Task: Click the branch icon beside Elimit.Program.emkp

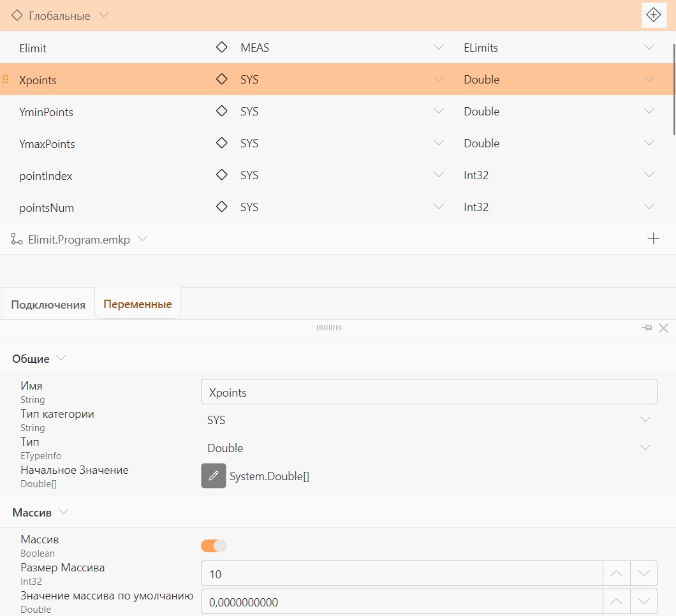Action: tap(17, 239)
